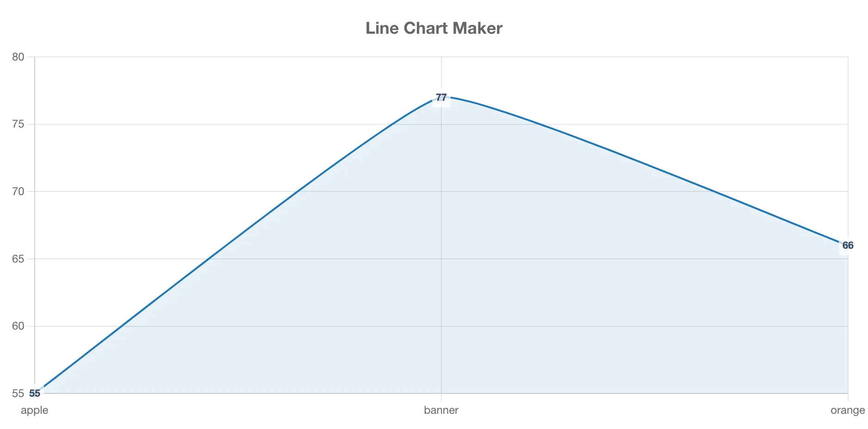Select the 65 y-axis tick label

[18, 259]
